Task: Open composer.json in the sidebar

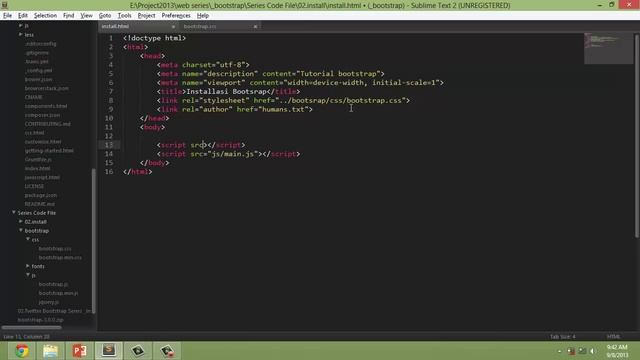Action: tap(42, 115)
